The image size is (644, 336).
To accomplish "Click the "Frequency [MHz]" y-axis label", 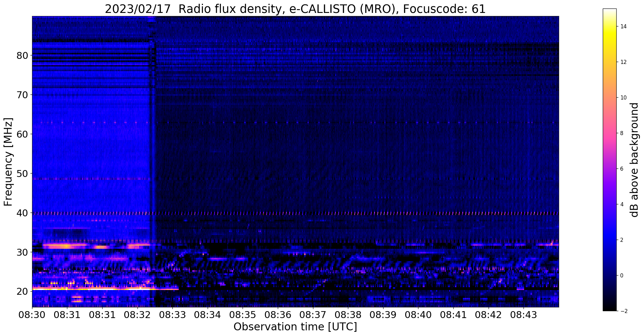I will (x=8, y=162).
